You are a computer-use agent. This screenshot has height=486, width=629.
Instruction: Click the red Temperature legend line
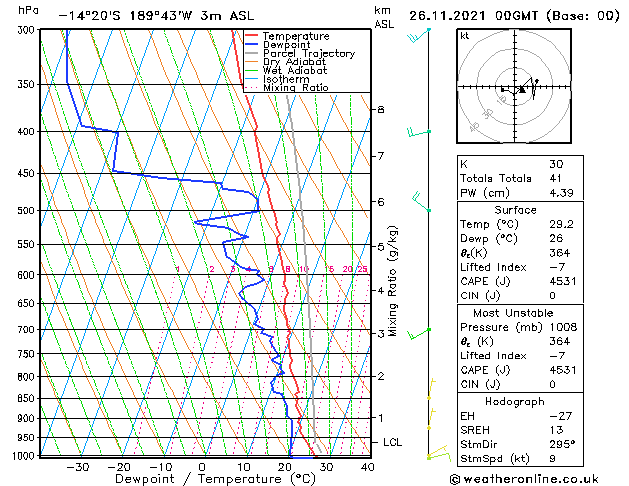pos(251,36)
